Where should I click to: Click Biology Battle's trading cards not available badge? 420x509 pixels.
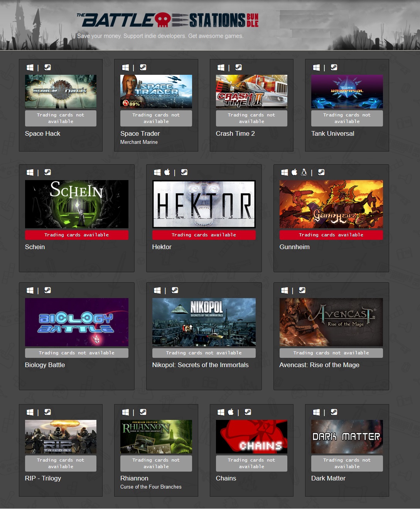(x=77, y=353)
